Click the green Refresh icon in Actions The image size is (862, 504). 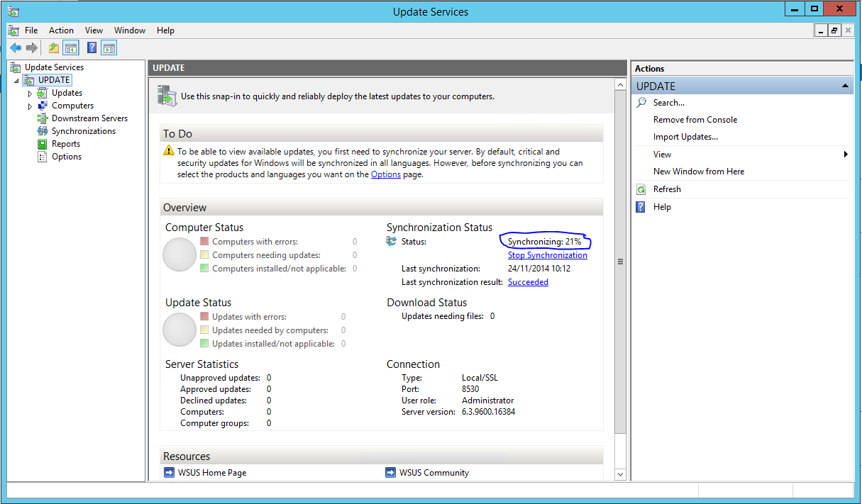coord(641,189)
